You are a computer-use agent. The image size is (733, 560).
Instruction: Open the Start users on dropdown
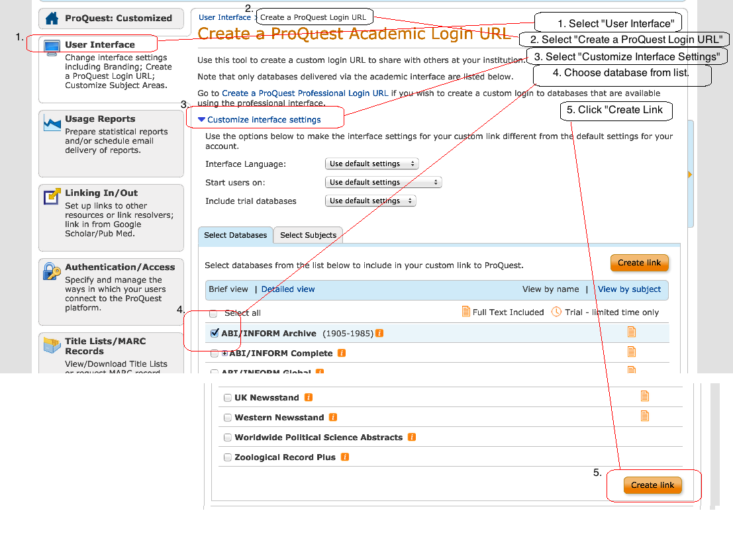click(383, 182)
